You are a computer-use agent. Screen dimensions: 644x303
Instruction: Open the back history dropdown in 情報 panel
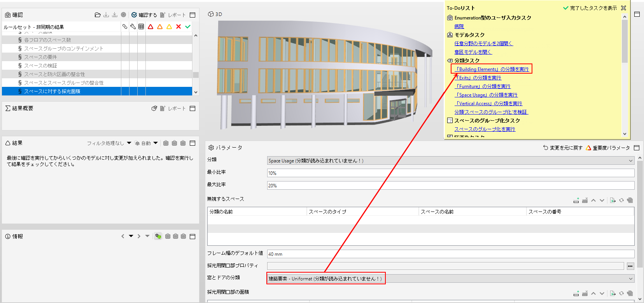tap(131, 236)
